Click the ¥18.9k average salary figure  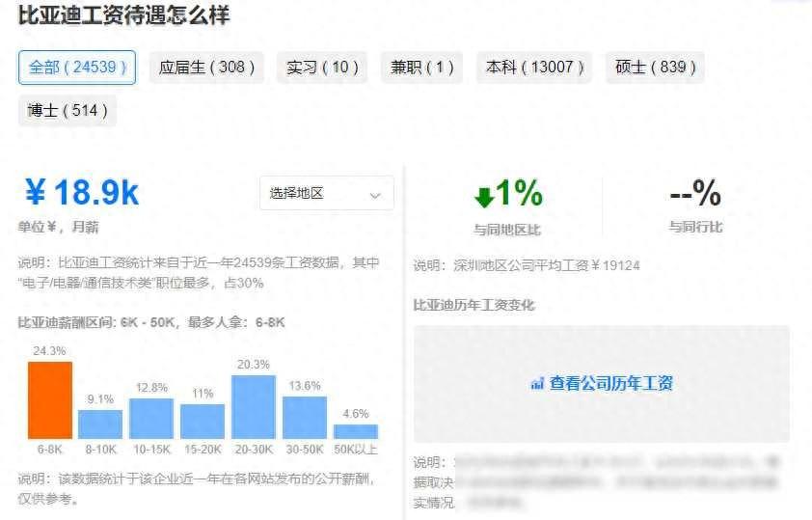click(x=82, y=193)
